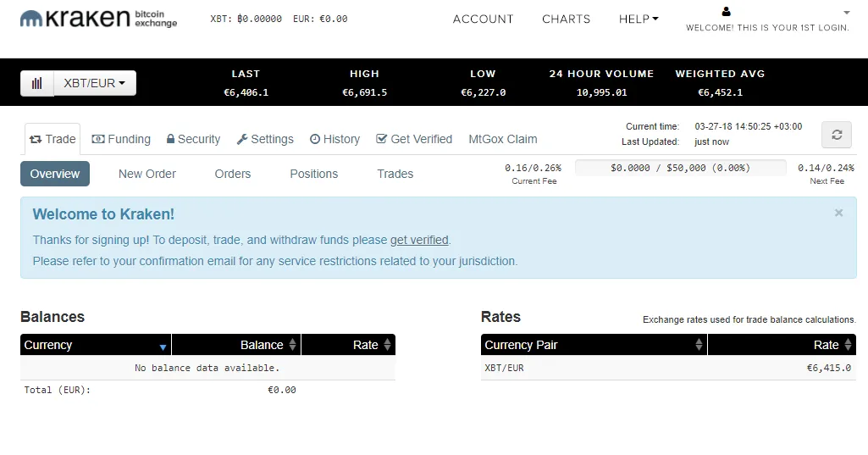
Task: Click the trade volume fee progress bar
Action: click(680, 168)
